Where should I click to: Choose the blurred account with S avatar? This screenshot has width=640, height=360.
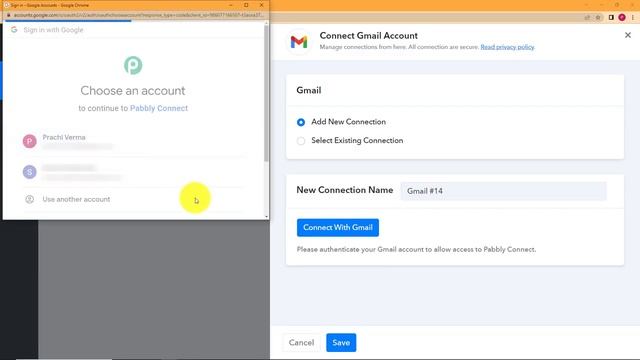click(x=135, y=172)
